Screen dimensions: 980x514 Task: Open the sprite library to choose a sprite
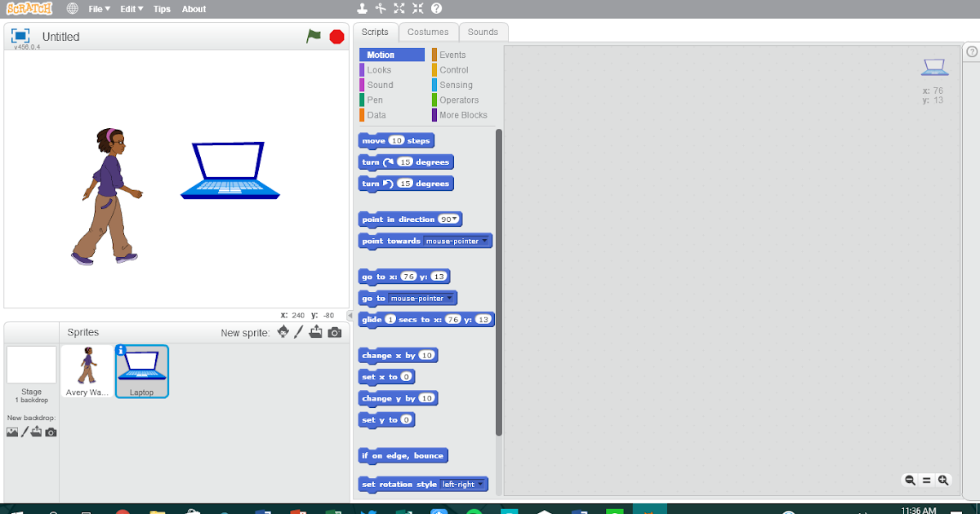click(283, 332)
